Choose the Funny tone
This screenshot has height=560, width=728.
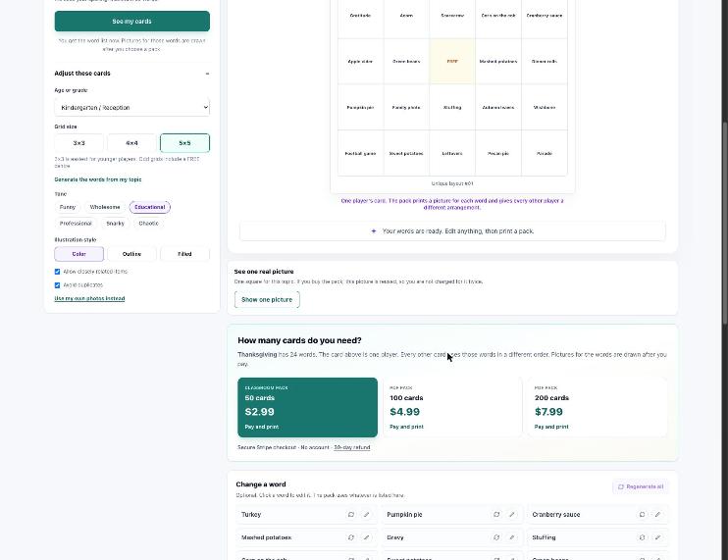click(x=68, y=207)
